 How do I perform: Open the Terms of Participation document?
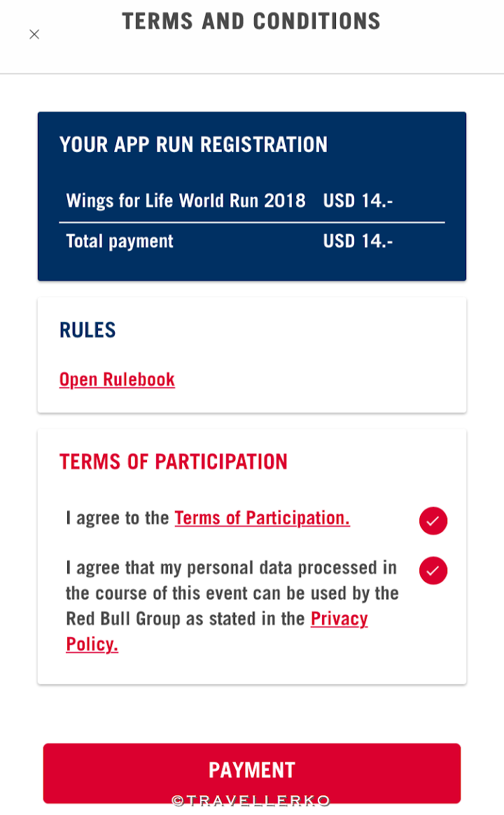point(262,517)
